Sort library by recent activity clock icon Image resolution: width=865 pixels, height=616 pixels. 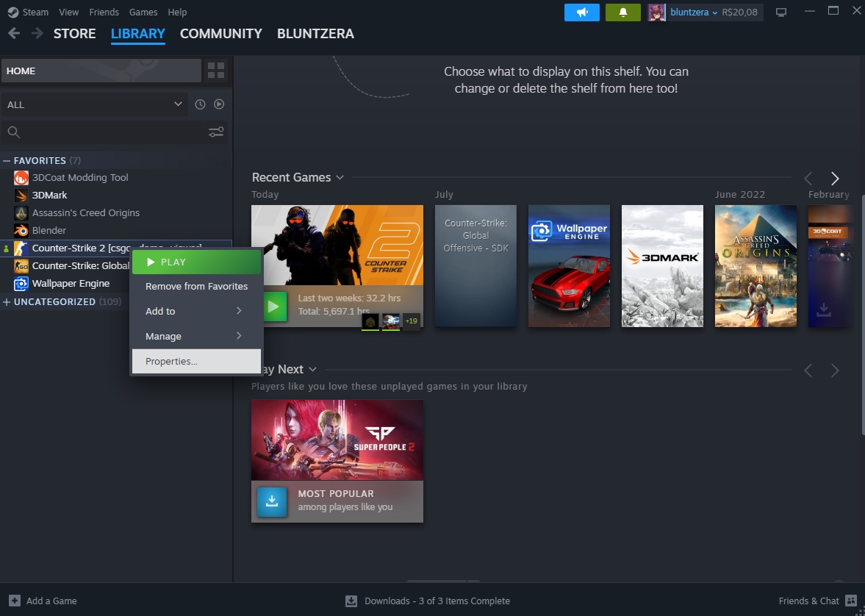click(x=200, y=104)
